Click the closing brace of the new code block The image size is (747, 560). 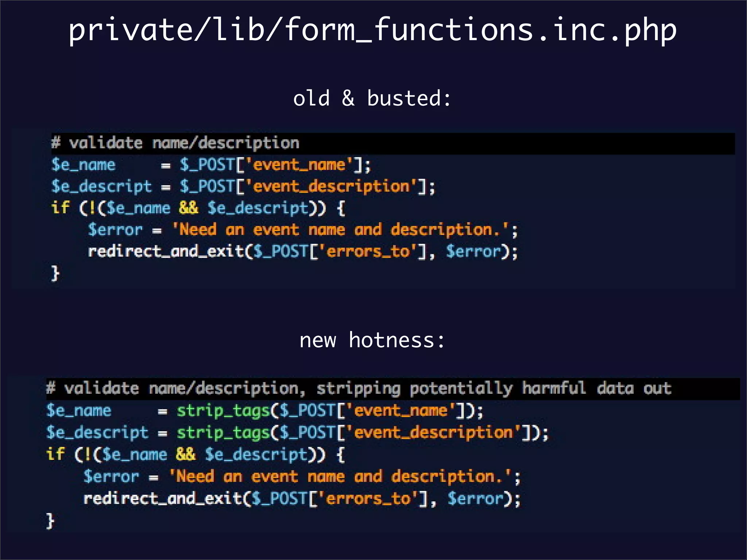tap(50, 520)
